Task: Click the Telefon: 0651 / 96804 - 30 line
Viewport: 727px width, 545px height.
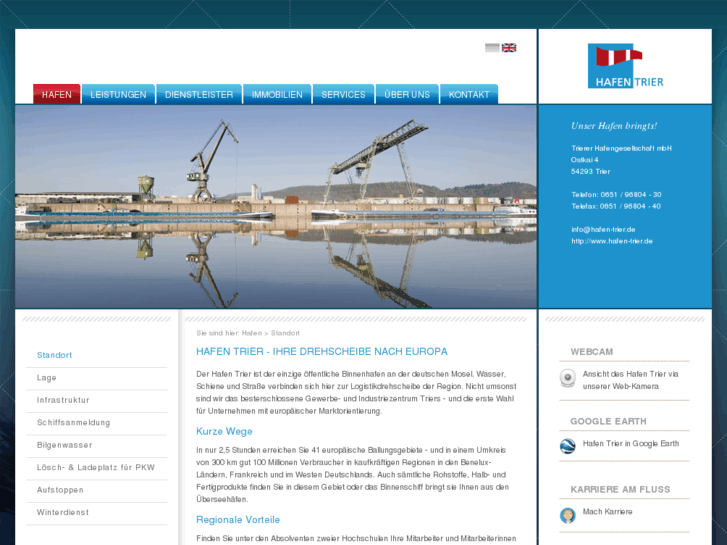Action: click(616, 194)
